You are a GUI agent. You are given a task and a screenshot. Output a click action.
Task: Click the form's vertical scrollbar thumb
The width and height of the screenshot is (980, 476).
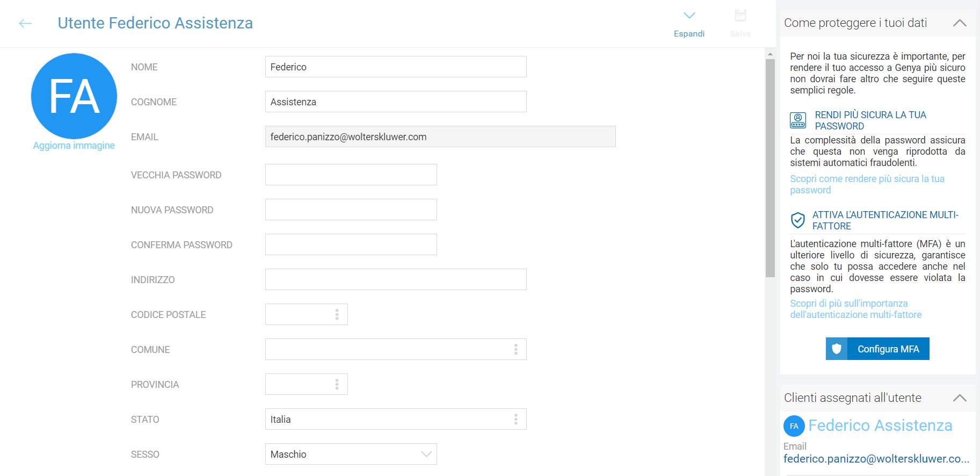click(770, 168)
